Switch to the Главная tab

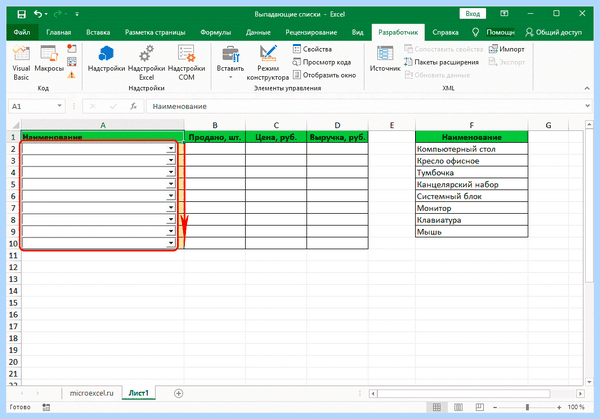[59, 32]
